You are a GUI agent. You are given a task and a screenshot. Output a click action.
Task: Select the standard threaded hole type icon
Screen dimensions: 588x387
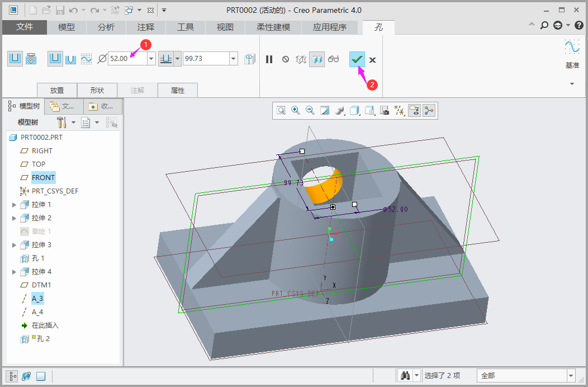31,59
